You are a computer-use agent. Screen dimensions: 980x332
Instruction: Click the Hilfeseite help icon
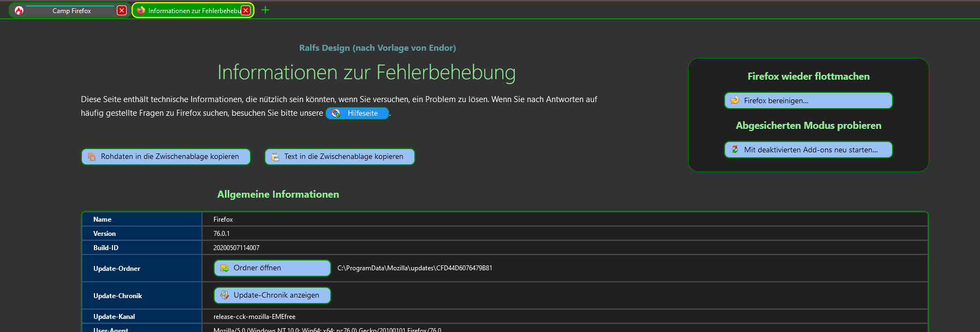pos(336,113)
